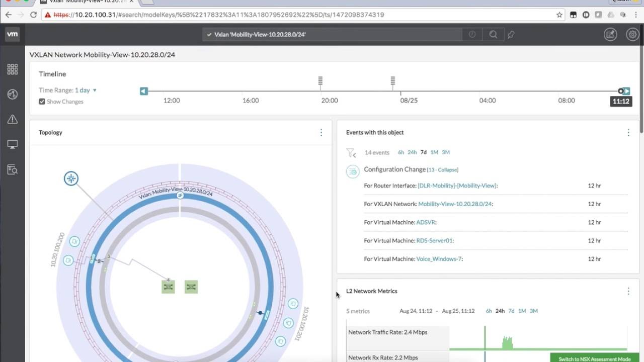The image size is (644, 362).
Task: Click the timeline current-time slider handle
Action: tap(621, 91)
